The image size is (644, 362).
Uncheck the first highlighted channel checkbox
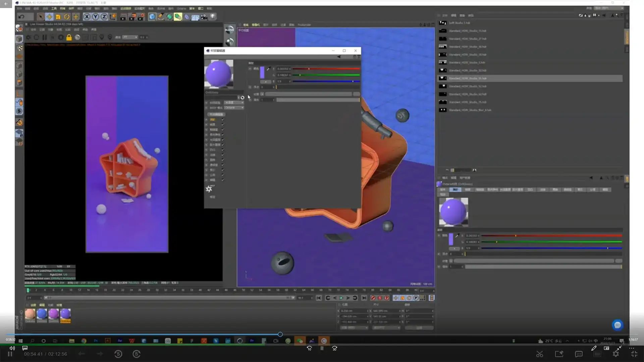pyautogui.click(x=223, y=120)
